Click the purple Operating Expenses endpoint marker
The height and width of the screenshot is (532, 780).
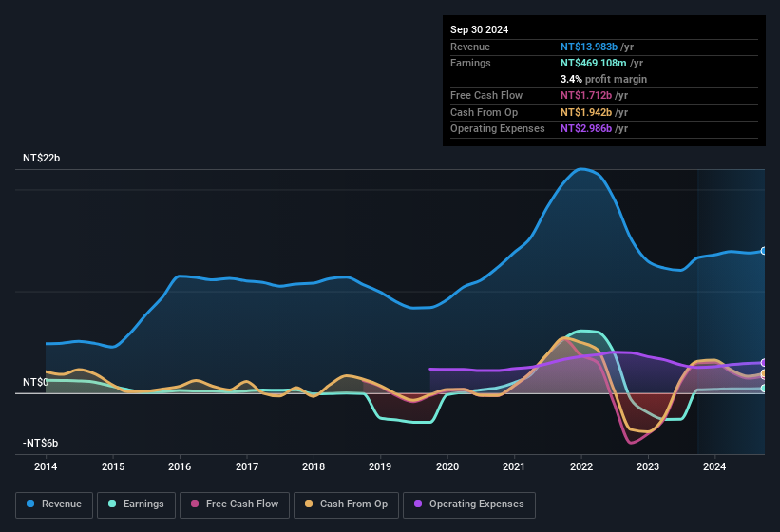point(764,363)
